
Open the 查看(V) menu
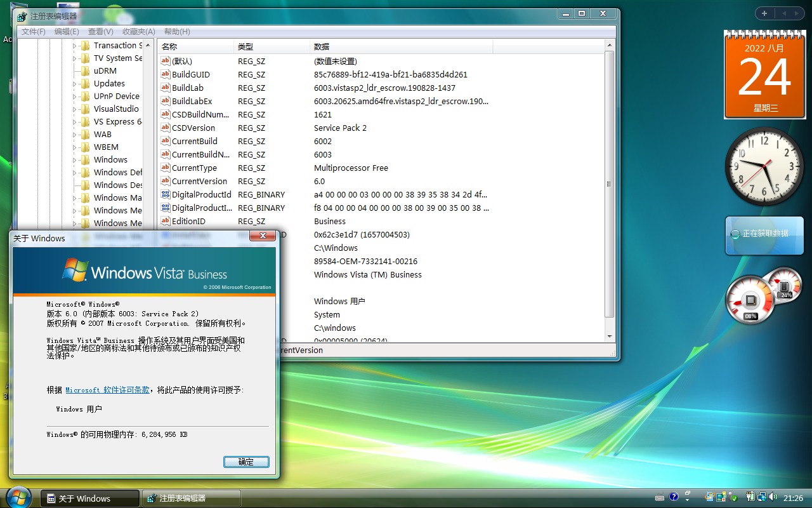pos(100,32)
